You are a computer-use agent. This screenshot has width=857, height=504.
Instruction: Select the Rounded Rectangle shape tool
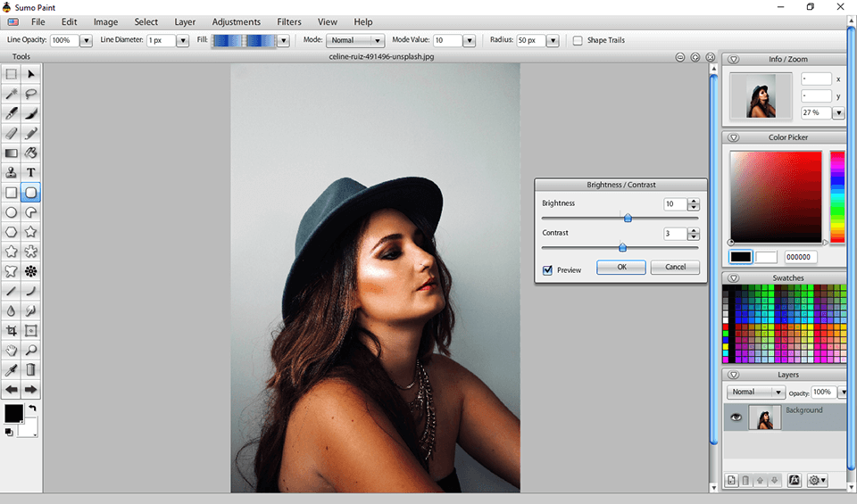pyautogui.click(x=31, y=192)
